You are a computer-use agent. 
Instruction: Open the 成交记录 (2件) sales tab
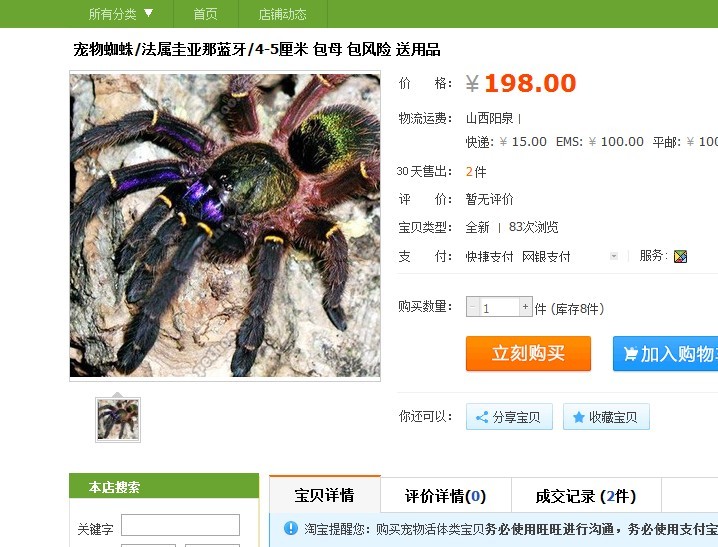pyautogui.click(x=586, y=496)
